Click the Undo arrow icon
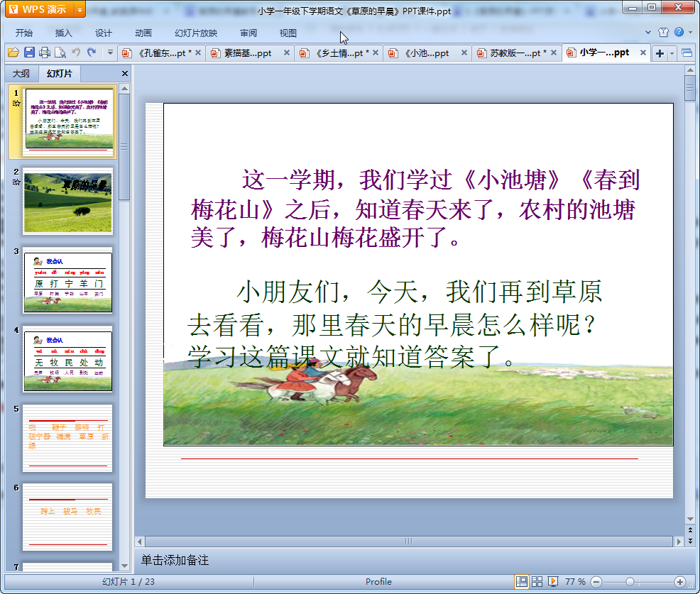 point(76,53)
